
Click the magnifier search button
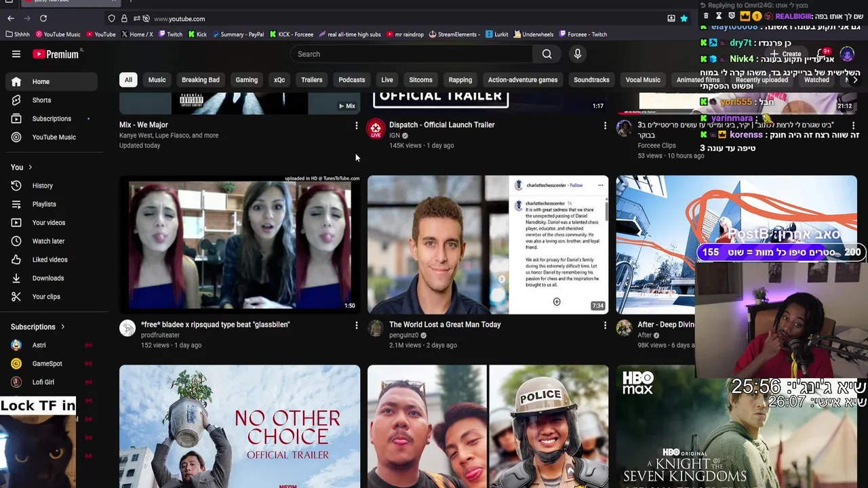[547, 54]
